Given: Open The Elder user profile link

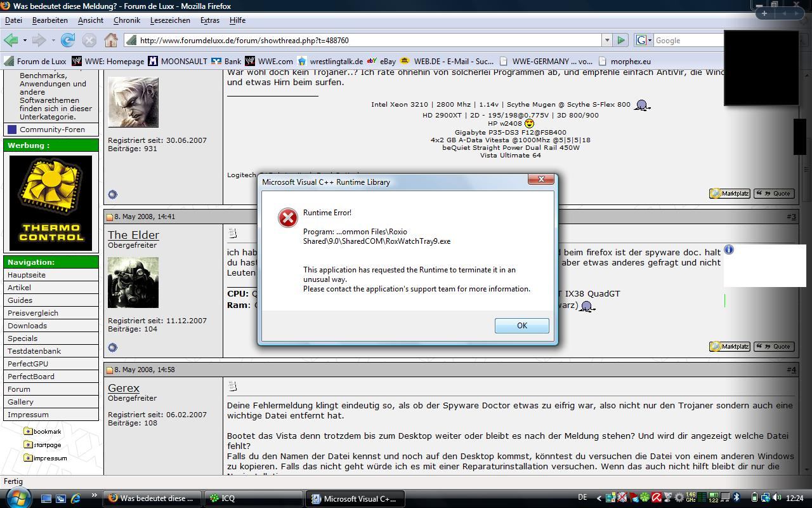Looking at the screenshot, I should tap(133, 235).
